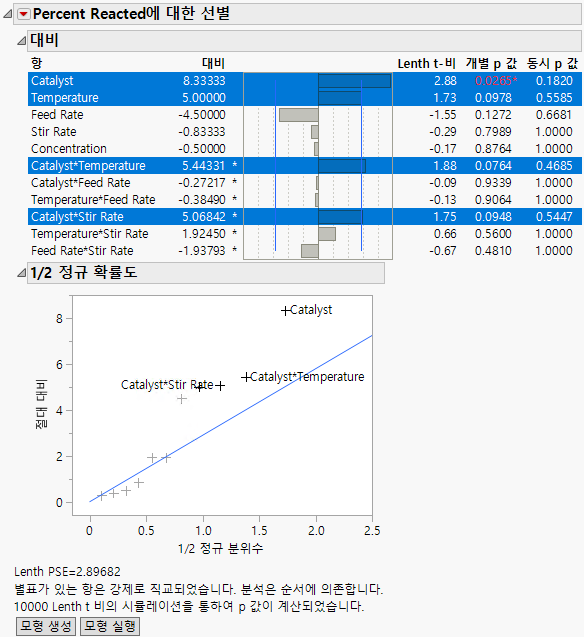Select the Feed Rate term row

[x=305, y=115]
